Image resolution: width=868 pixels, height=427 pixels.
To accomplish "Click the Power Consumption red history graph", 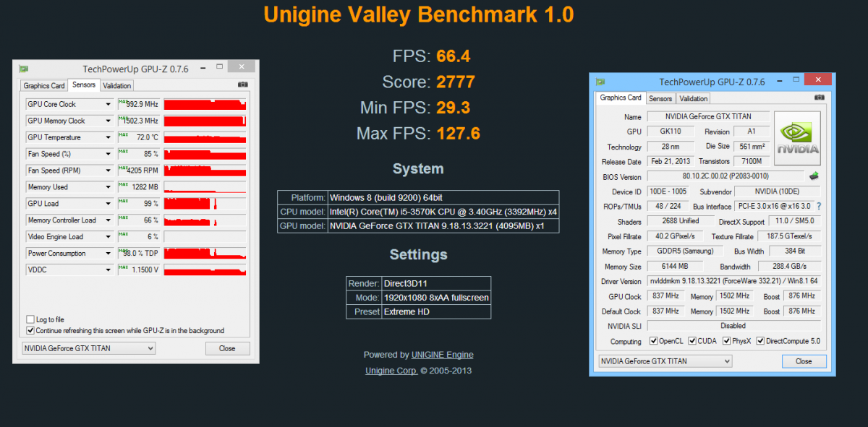I will coord(205,254).
